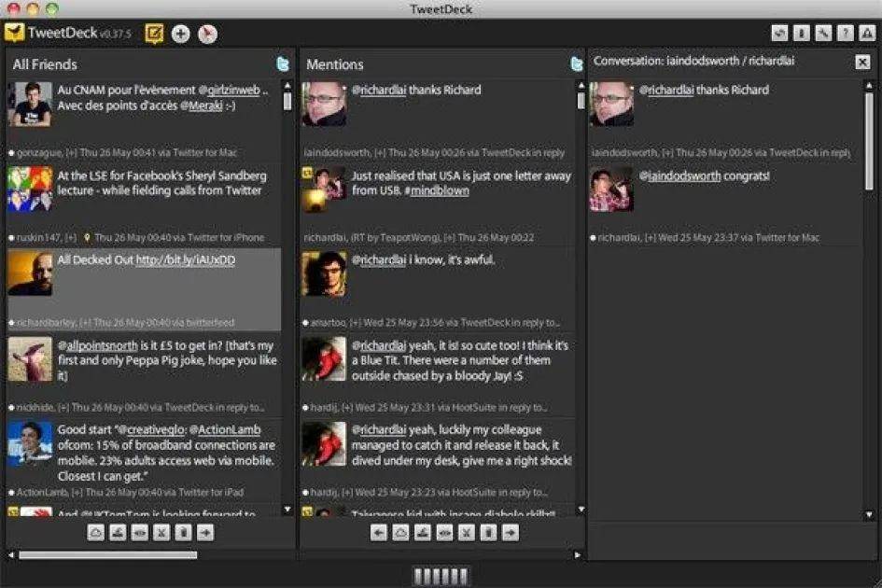Click nickhide's avatar next to Peppa Pig tweet
882x588 pixels.
point(30,359)
